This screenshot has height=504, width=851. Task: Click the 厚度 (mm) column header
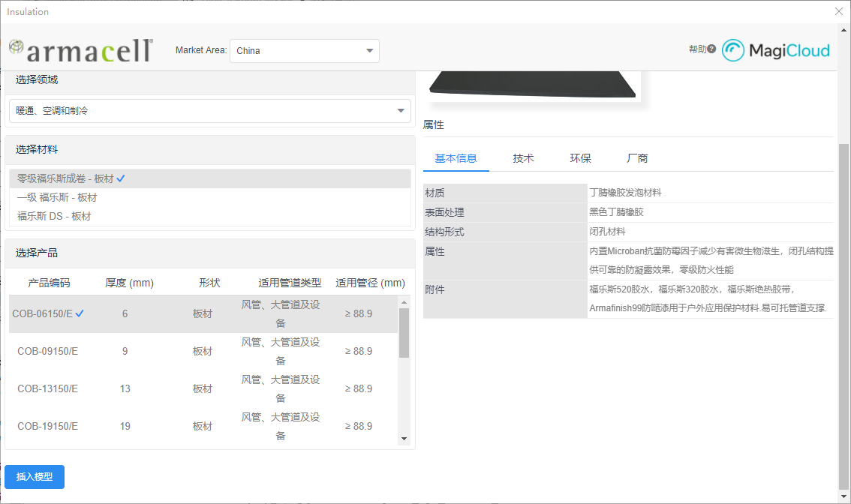[129, 283]
